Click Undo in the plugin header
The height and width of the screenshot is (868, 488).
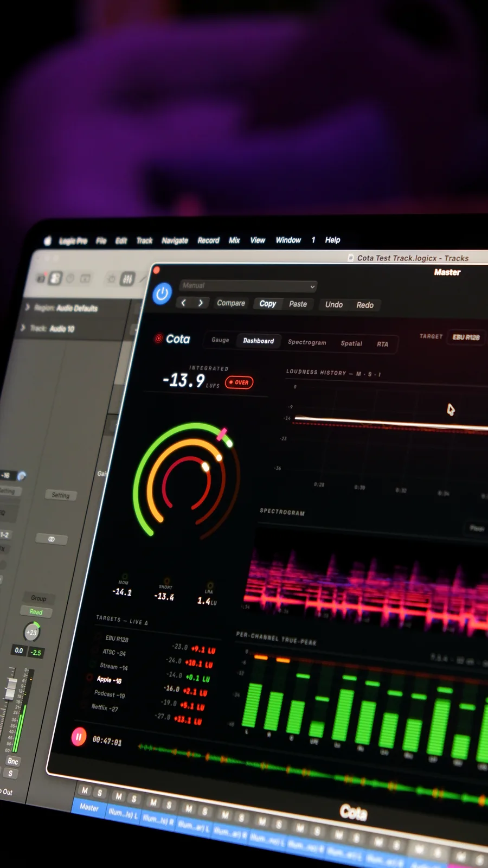coord(334,305)
